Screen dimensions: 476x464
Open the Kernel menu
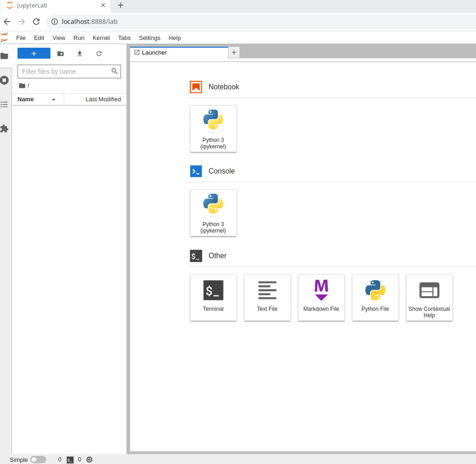[101, 38]
